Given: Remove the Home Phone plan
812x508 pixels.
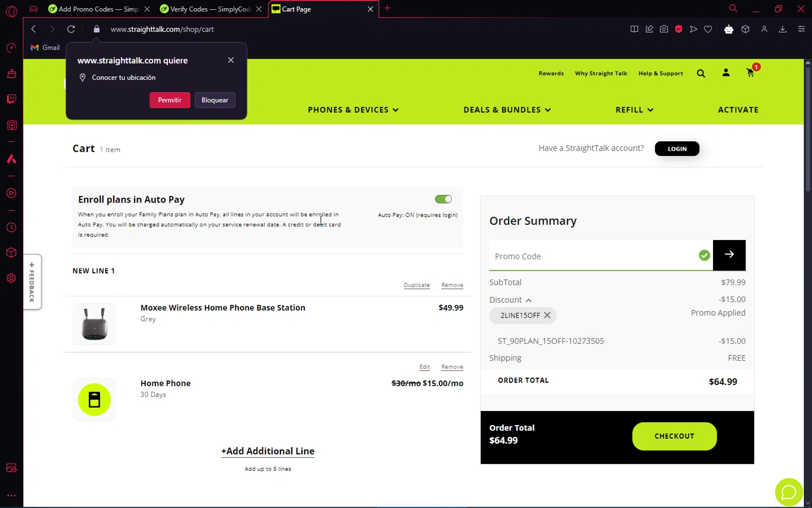Looking at the screenshot, I should (x=452, y=367).
